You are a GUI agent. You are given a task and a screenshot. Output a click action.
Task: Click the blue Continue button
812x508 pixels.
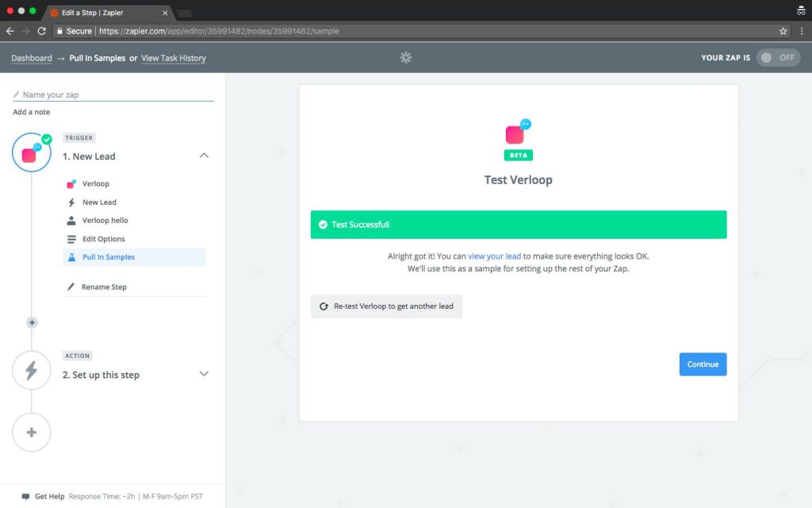tap(703, 364)
